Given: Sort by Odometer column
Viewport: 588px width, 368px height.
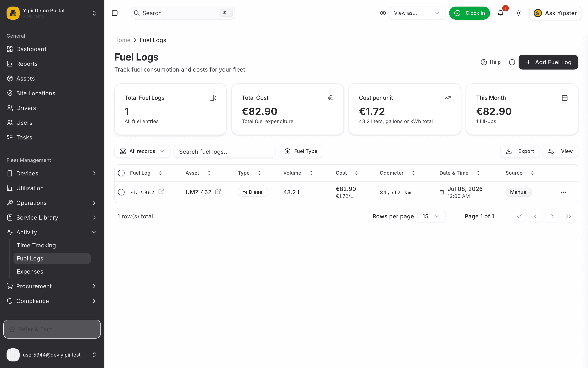Looking at the screenshot, I should tap(397, 173).
